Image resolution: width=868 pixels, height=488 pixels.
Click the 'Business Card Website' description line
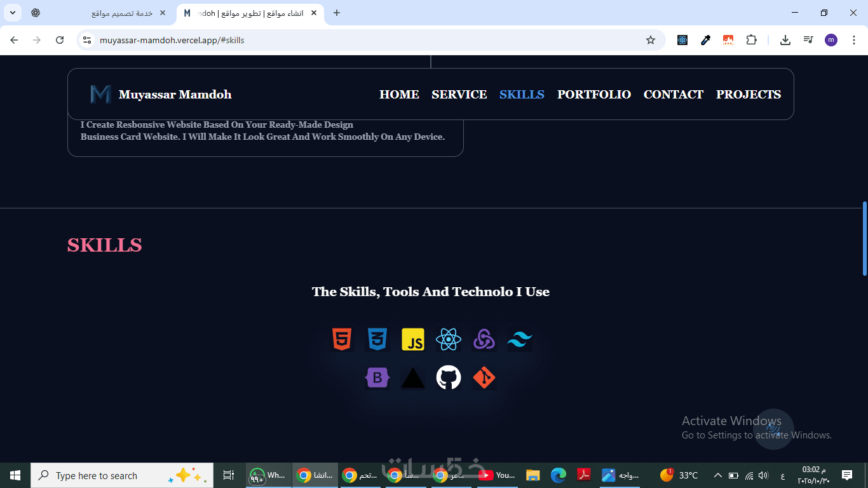click(x=262, y=137)
